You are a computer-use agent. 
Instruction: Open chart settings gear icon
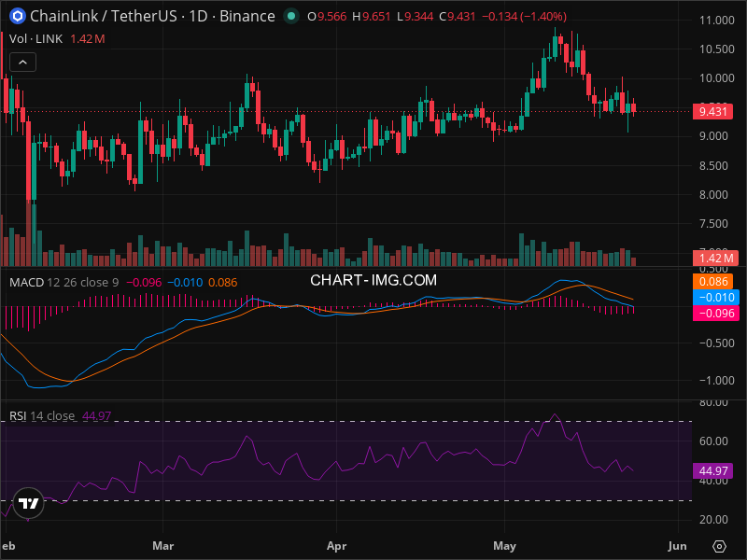(x=719, y=546)
